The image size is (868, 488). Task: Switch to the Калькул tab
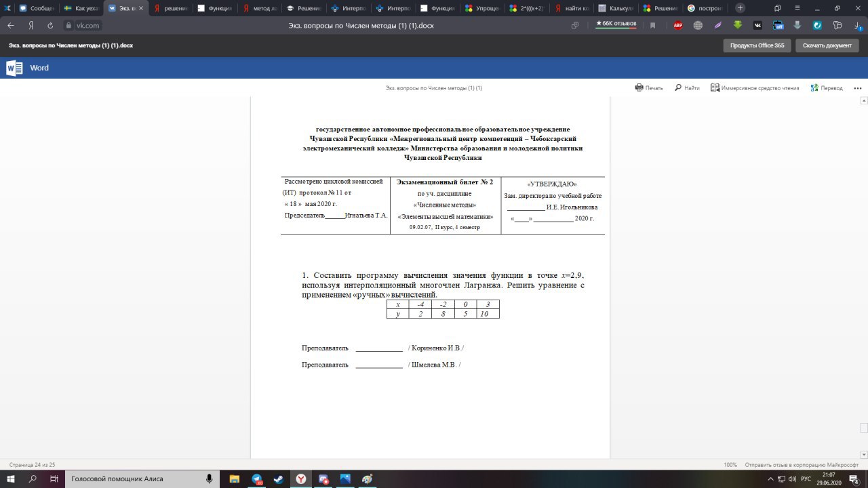(617, 8)
